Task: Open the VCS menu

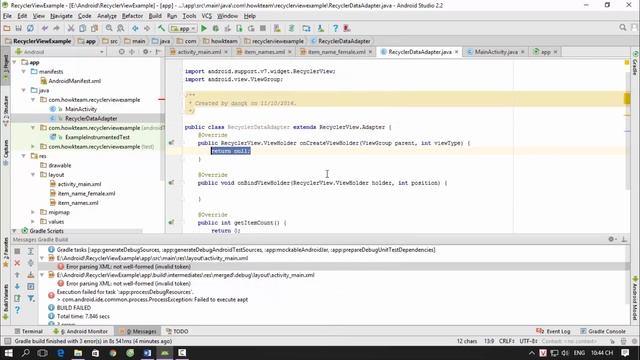Action: (207, 16)
